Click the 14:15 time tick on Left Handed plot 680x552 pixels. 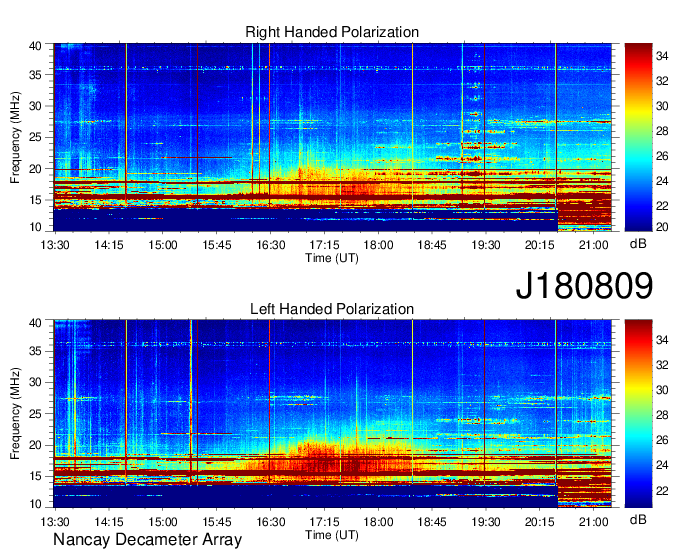(109, 522)
